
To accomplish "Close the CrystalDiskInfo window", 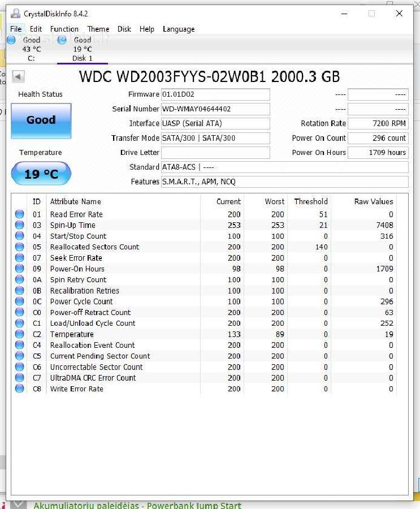I will pyautogui.click(x=399, y=14).
